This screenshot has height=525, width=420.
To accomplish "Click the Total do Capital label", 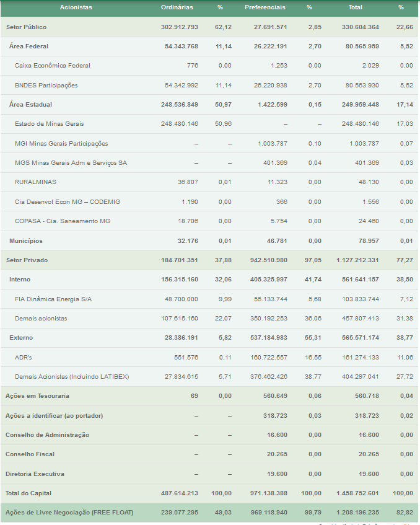I will [x=28, y=493].
